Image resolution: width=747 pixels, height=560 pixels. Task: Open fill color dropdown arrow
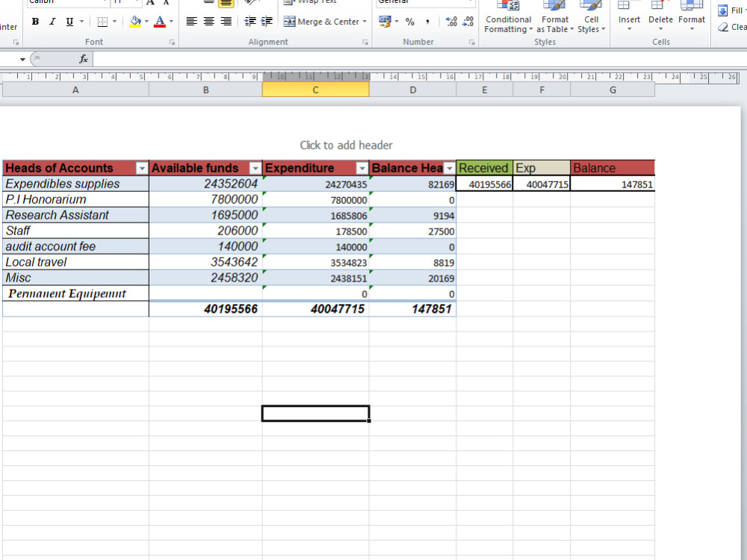click(146, 22)
